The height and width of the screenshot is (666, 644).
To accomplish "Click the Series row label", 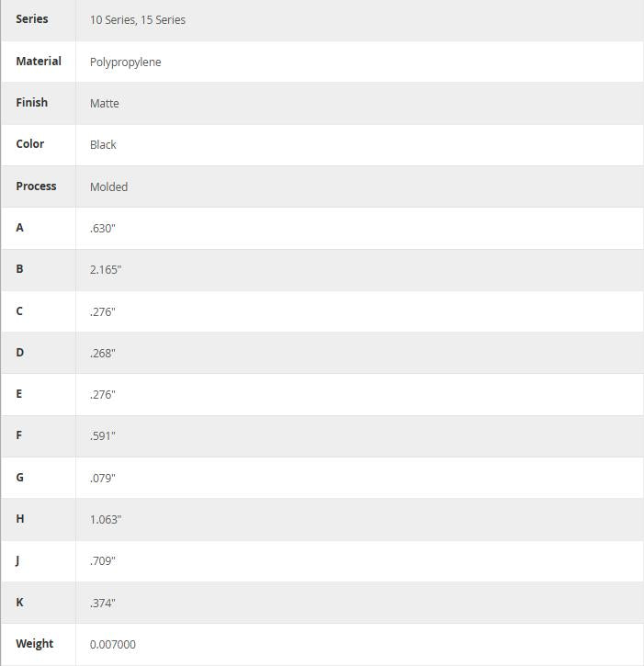I will (32, 19).
